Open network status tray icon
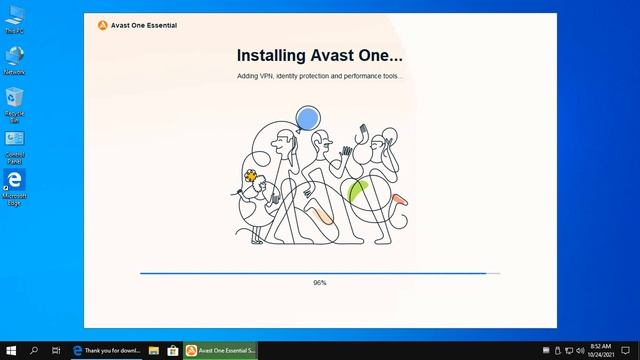 tap(569, 350)
